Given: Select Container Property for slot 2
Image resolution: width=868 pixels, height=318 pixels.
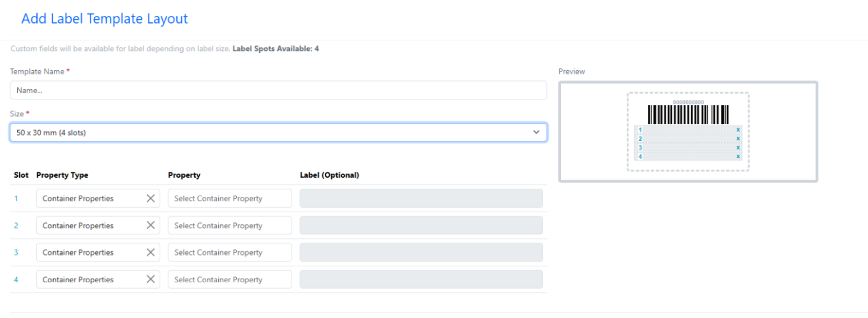Looking at the screenshot, I should click(x=230, y=225).
